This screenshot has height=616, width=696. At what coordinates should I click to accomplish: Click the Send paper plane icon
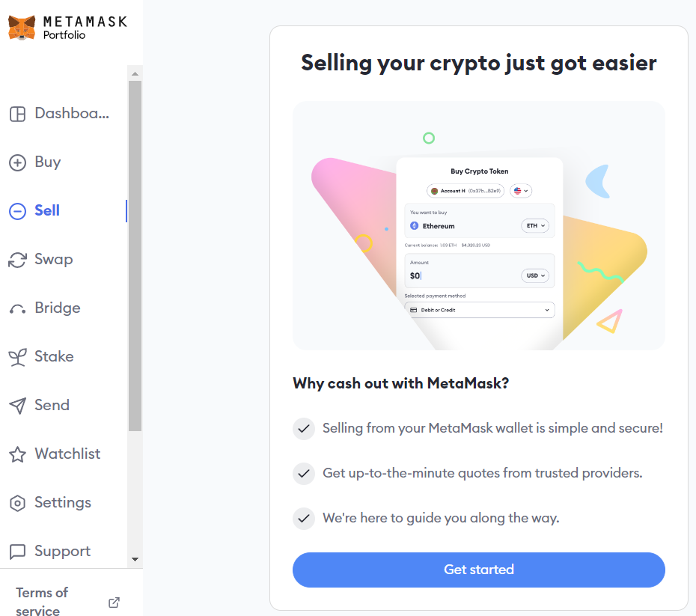pyautogui.click(x=17, y=406)
